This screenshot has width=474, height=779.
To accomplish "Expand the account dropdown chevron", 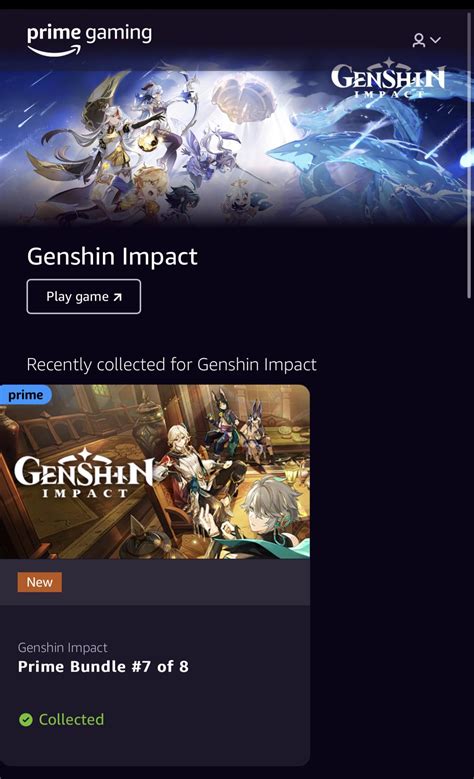I will 436,40.
